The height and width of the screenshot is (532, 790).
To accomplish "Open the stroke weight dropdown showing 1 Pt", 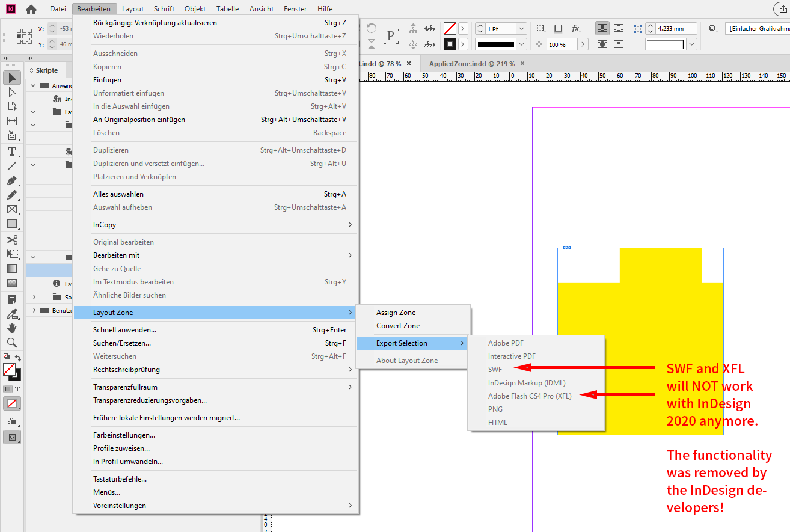I will pos(521,28).
